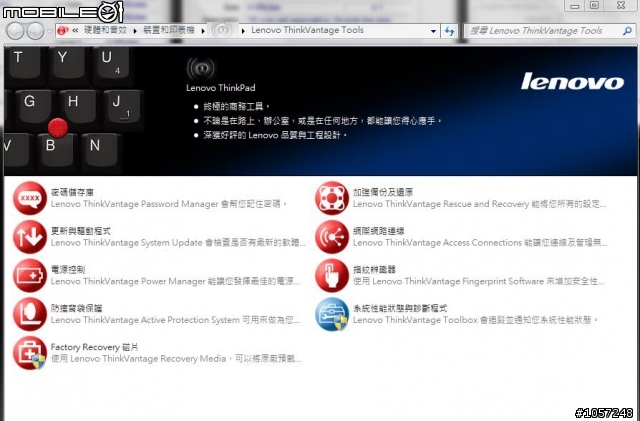
Task: Open System Update arrows icon
Action: tap(30, 237)
